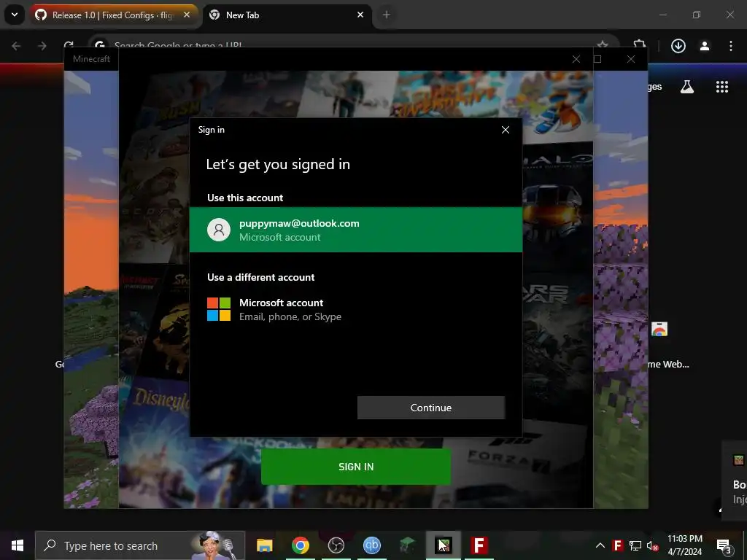Maximize the Minecraft window

click(597, 59)
